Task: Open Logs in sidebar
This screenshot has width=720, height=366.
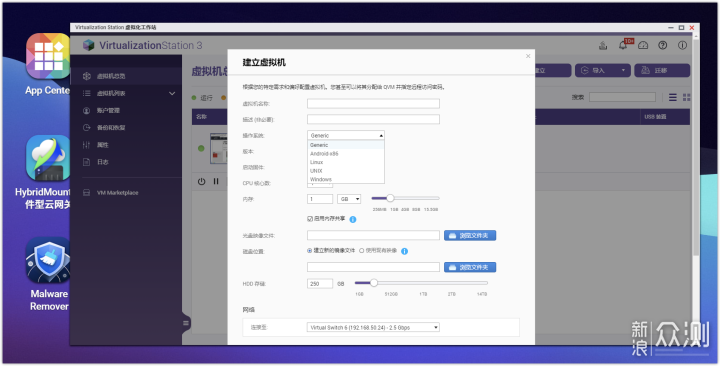Action: tap(126, 162)
